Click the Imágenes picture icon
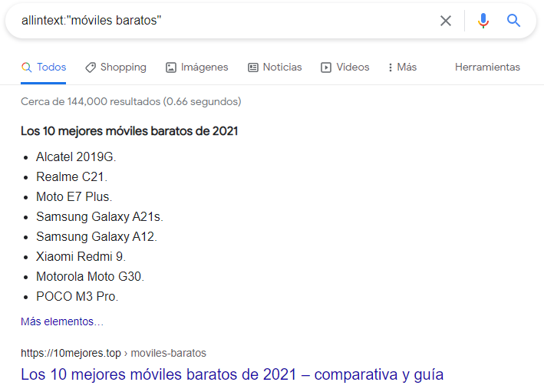Image resolution: width=544 pixels, height=392 pixels. 170,68
